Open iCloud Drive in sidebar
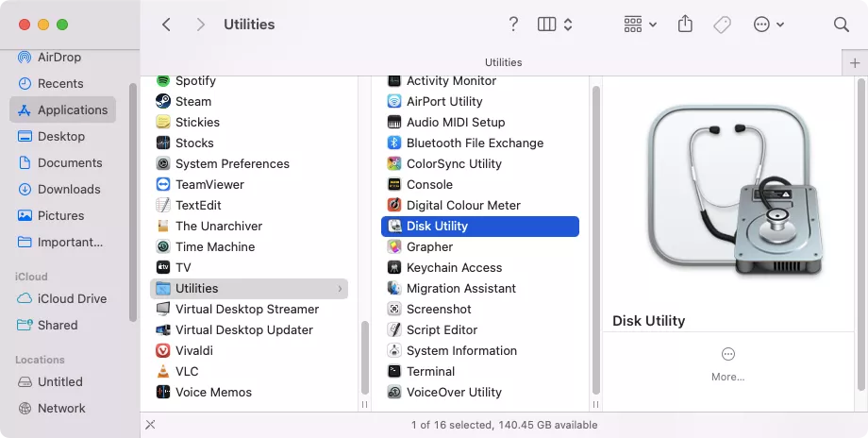 [62, 298]
